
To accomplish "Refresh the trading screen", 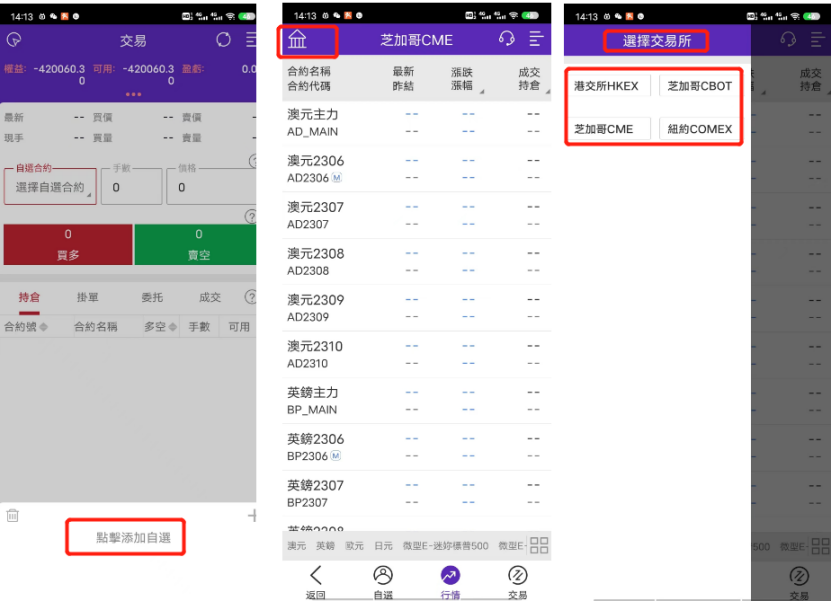I will 223,40.
